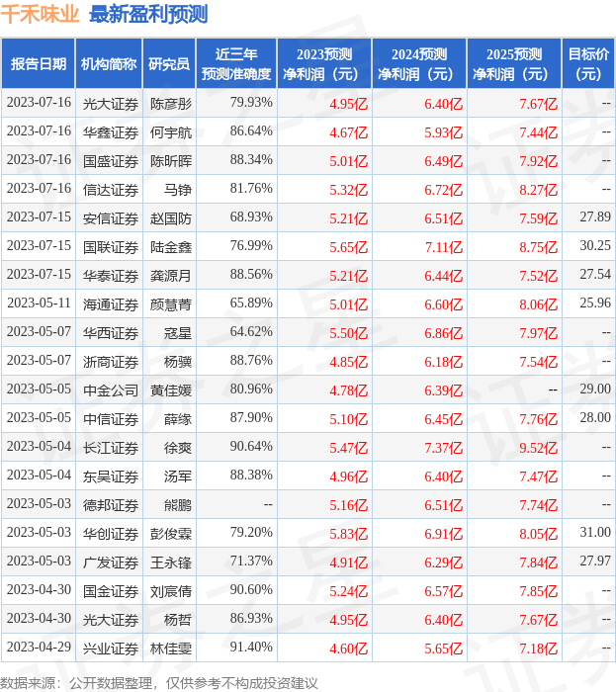616x692 pixels.
Task: Select the 研究员 column header
Action: pos(169,64)
